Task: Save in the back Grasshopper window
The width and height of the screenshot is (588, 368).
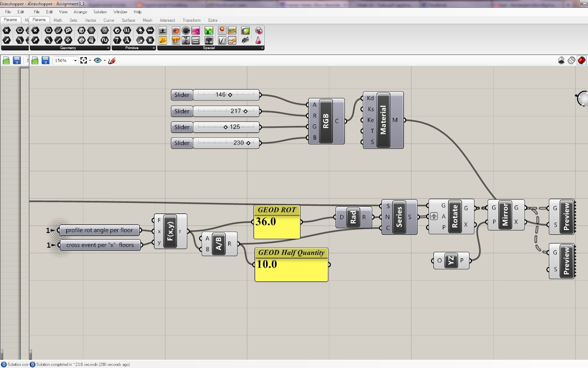Action: point(17,60)
